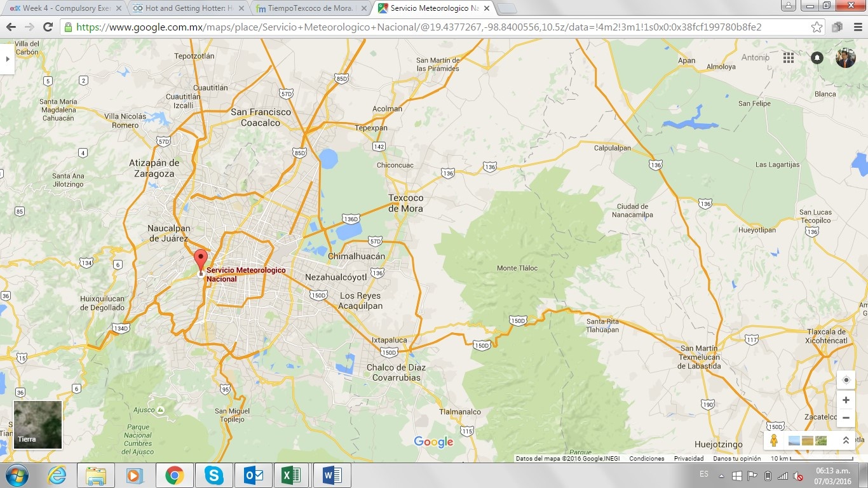Click the extension icon beside the bookmark star
The image size is (868, 488).
pos(837,27)
